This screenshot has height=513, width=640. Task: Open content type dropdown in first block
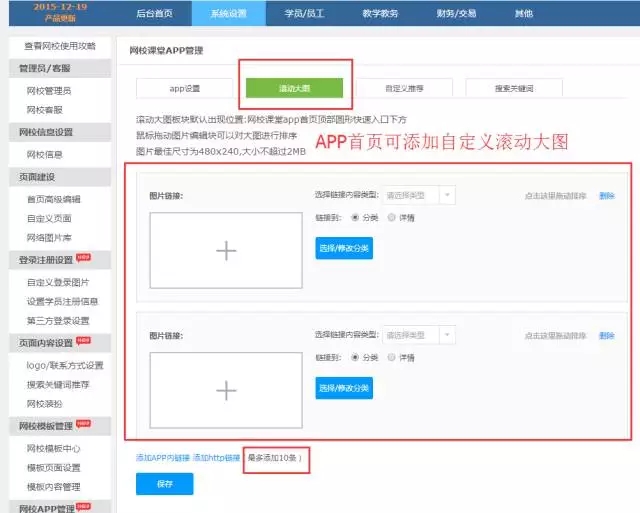419,196
